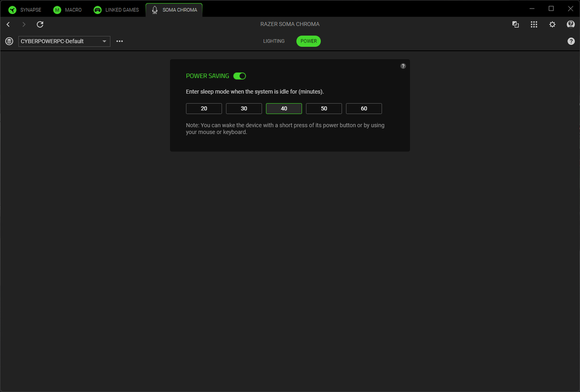Open the Synapse tab
Image resolution: width=580 pixels, height=392 pixels.
point(25,10)
